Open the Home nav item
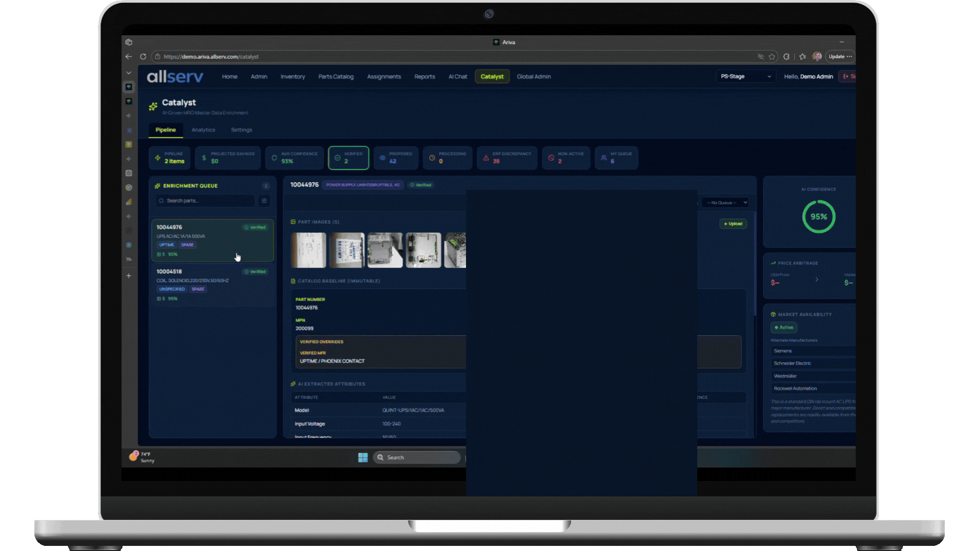The width and height of the screenshot is (980, 551). tap(230, 77)
